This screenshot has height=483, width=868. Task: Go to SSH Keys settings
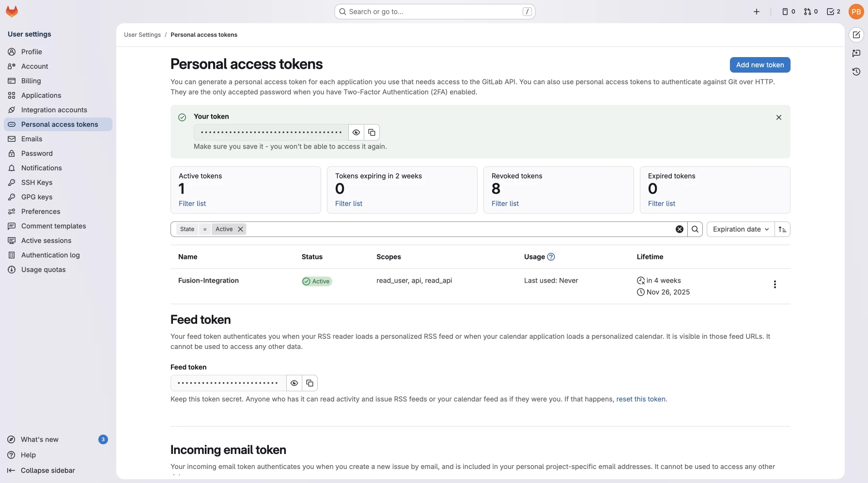tap(37, 182)
